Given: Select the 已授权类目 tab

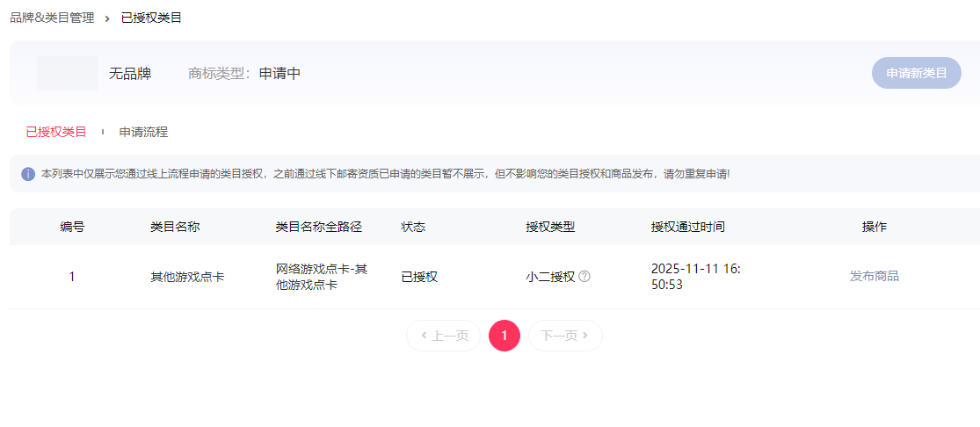Looking at the screenshot, I should click(56, 133).
